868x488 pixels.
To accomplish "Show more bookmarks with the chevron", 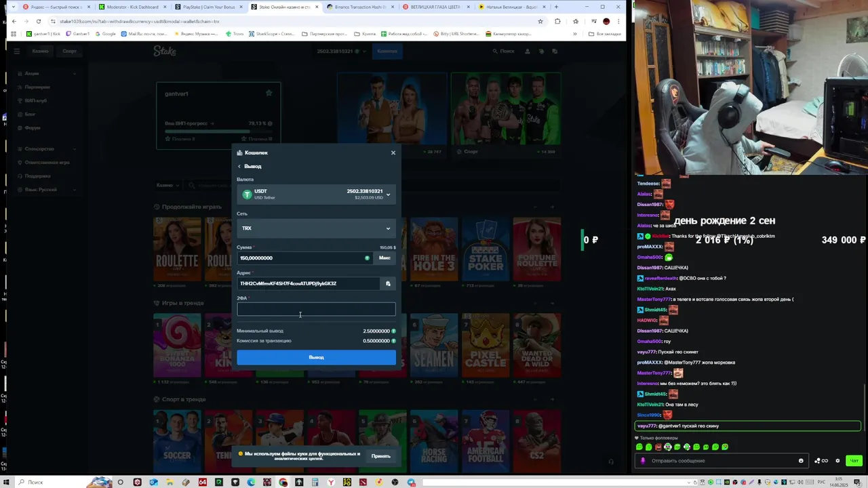I will (x=574, y=34).
